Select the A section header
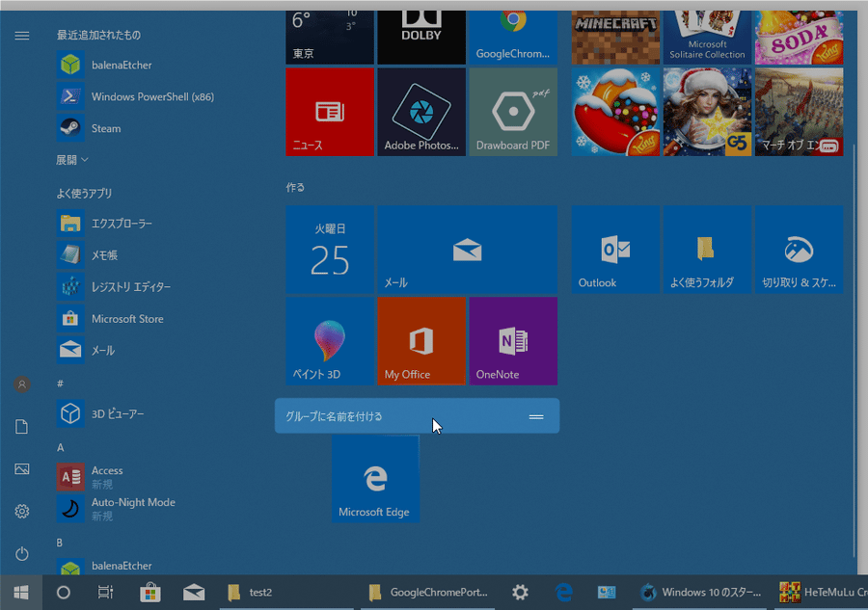Viewport: 868px width, 610px height. [x=61, y=447]
